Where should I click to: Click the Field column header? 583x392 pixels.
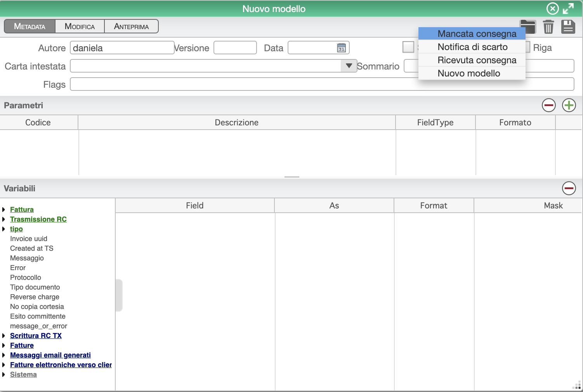click(x=195, y=206)
